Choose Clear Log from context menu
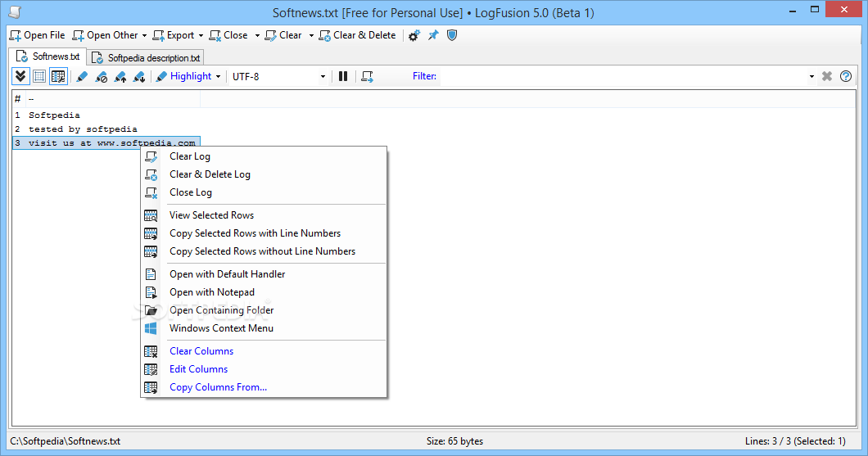868x456 pixels. click(x=264, y=156)
